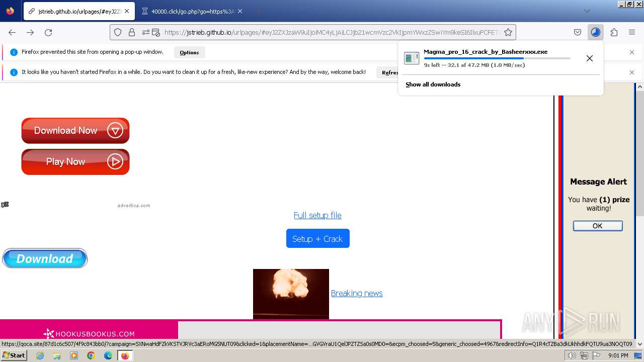Viewport: 644px width, 362px height.
Task: Click red Download Now button
Action: pos(75,131)
